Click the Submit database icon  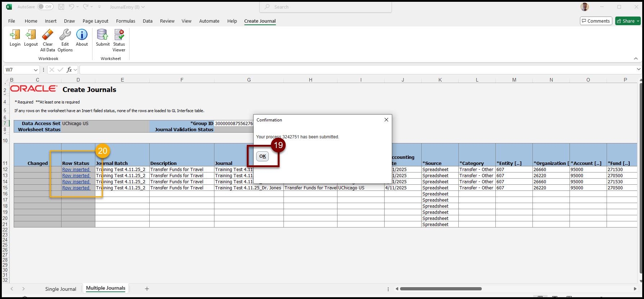pos(103,35)
